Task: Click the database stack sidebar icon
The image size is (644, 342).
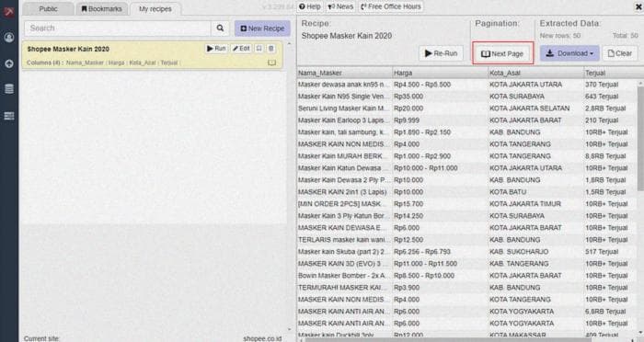Action: 8,88
